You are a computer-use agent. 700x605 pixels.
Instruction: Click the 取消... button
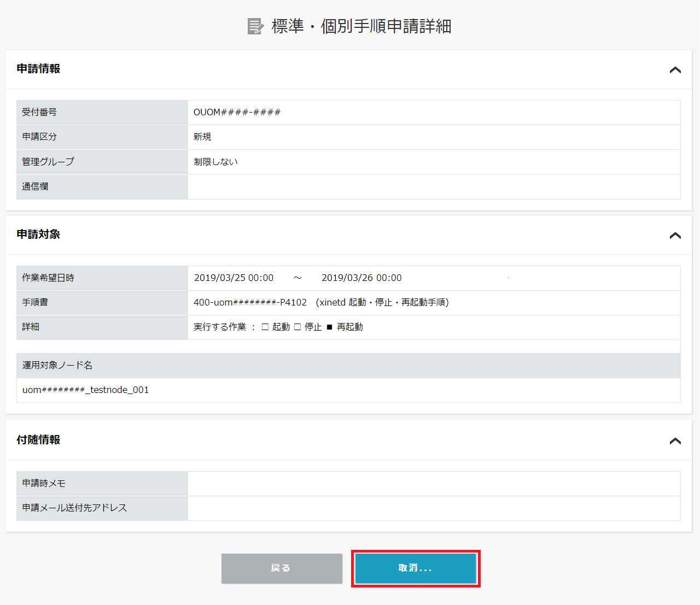coord(416,568)
